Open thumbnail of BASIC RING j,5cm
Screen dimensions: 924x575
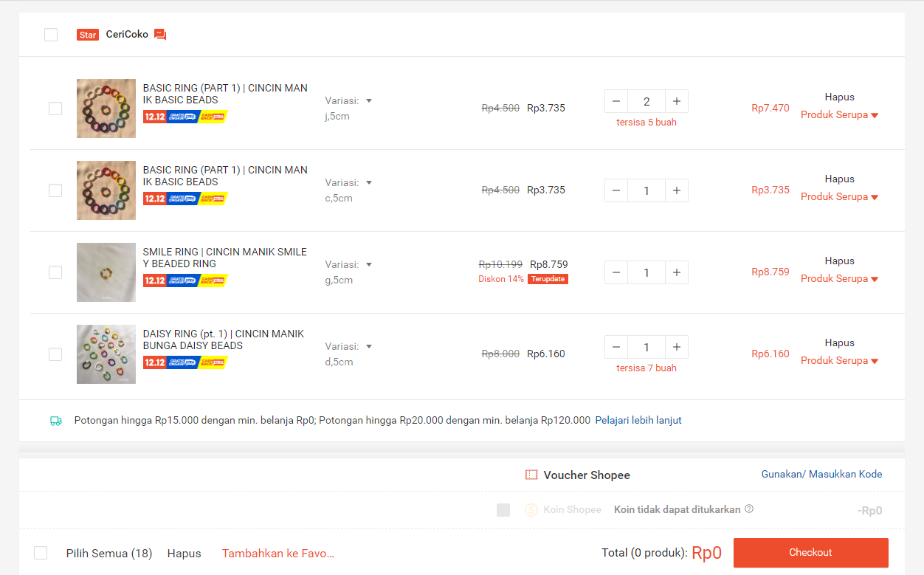tap(106, 109)
